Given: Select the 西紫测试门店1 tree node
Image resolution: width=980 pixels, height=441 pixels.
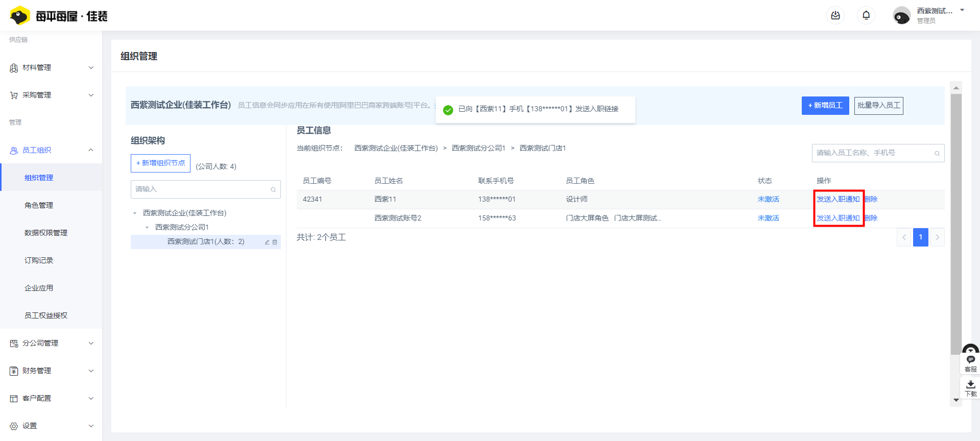Looking at the screenshot, I should point(206,242).
